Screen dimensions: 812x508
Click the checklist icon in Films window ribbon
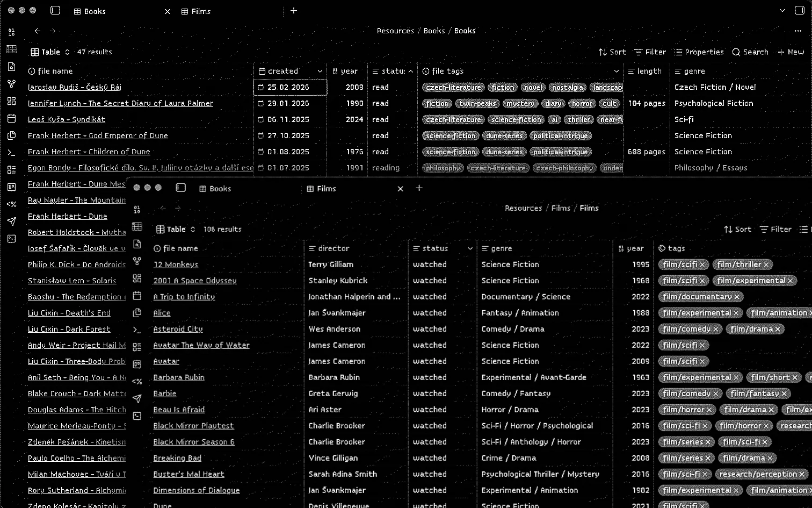[x=137, y=347]
